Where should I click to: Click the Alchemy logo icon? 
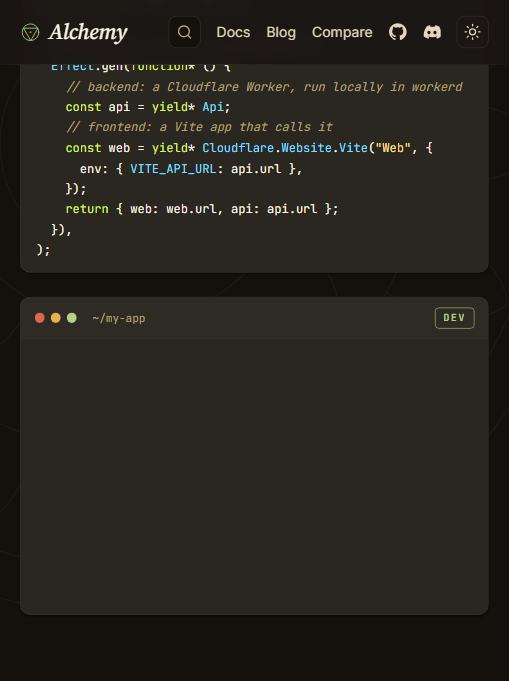(30, 33)
